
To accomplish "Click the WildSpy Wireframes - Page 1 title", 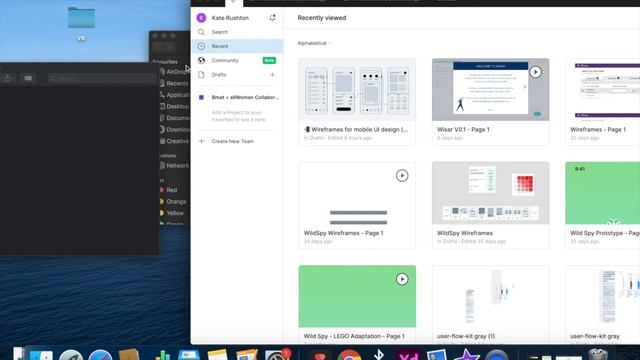I will (343, 233).
